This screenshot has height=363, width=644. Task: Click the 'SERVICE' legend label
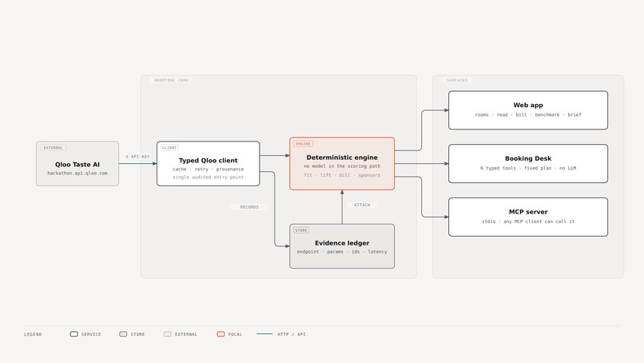(x=91, y=334)
